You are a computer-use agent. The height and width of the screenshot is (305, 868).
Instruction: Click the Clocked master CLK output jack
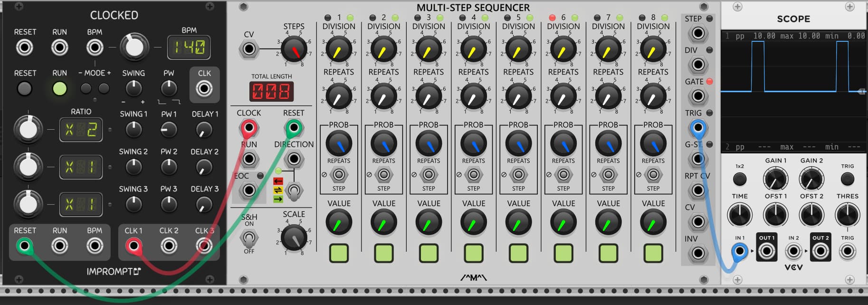coord(204,89)
